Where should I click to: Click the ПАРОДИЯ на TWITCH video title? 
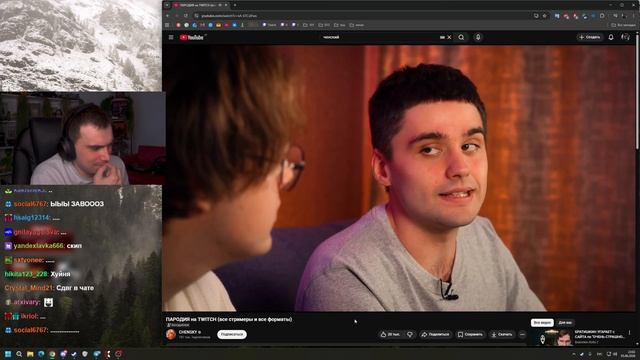coord(229,319)
